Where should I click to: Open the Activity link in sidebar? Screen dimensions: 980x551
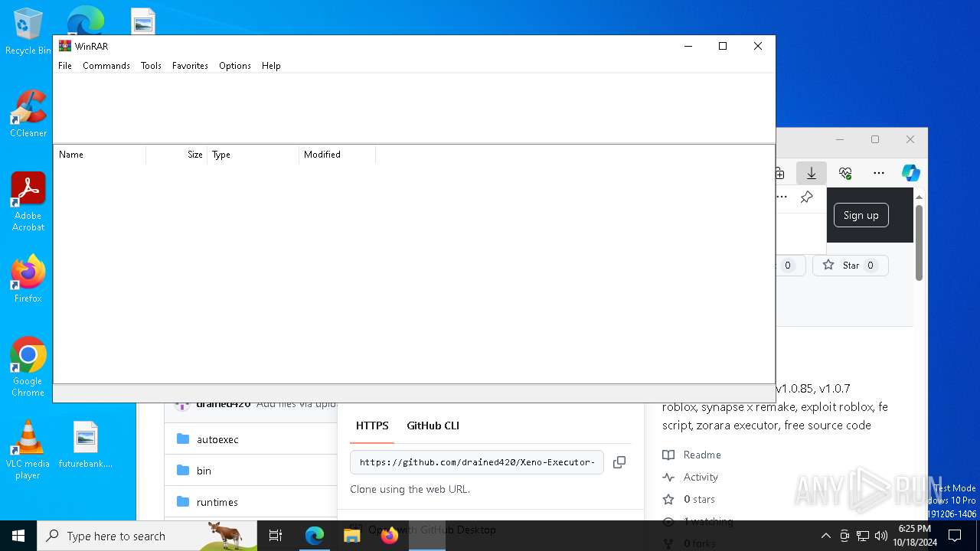(701, 477)
